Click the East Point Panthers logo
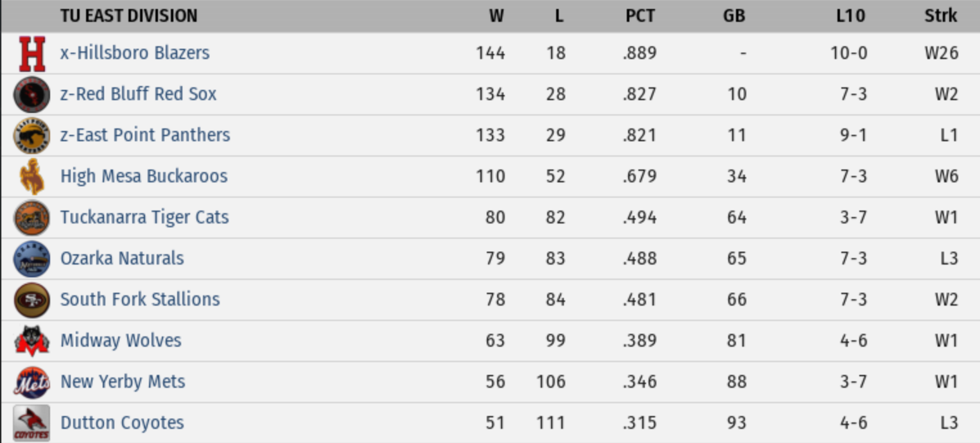Image resolution: width=980 pixels, height=443 pixels. tap(31, 135)
